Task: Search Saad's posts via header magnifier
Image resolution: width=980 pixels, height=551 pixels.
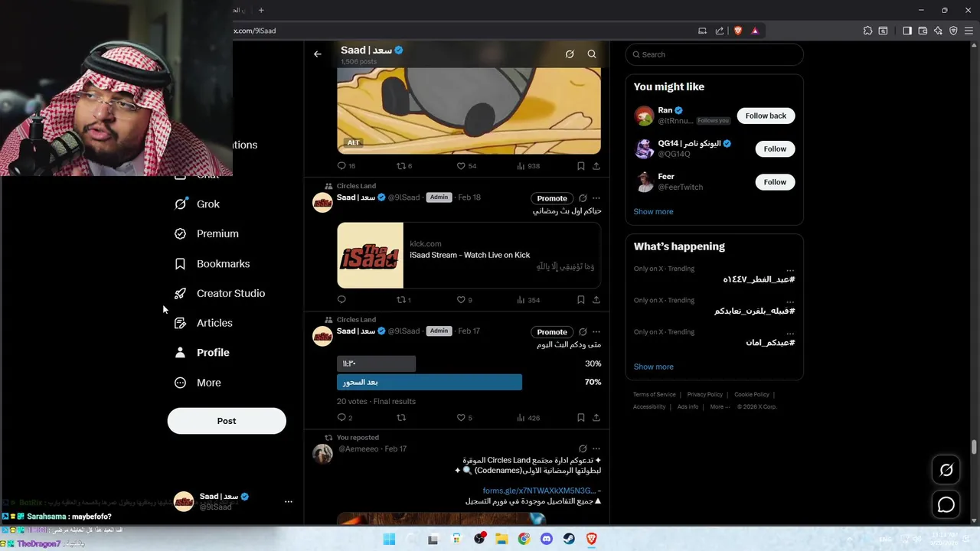Action: point(592,54)
